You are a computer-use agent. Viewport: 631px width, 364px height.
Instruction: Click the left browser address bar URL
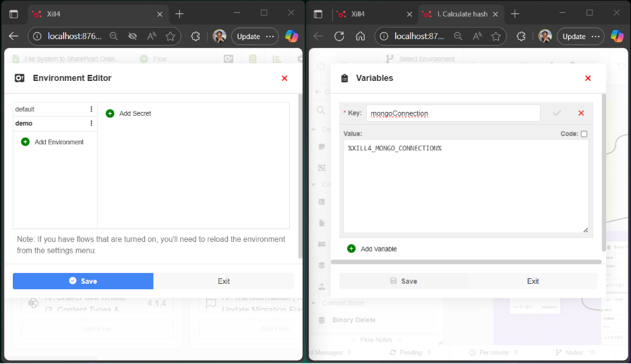pyautogui.click(x=74, y=36)
